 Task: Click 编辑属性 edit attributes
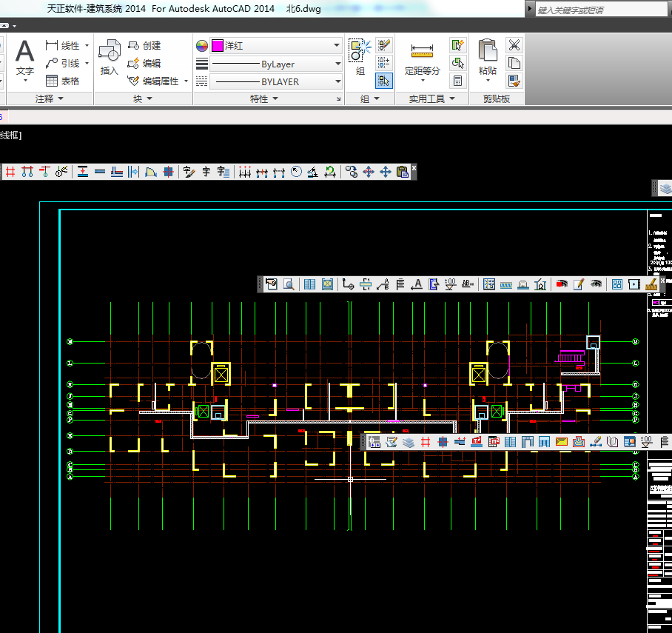tap(153, 81)
